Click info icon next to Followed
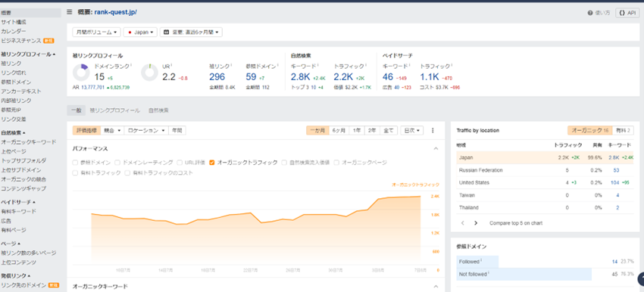 [481, 260]
